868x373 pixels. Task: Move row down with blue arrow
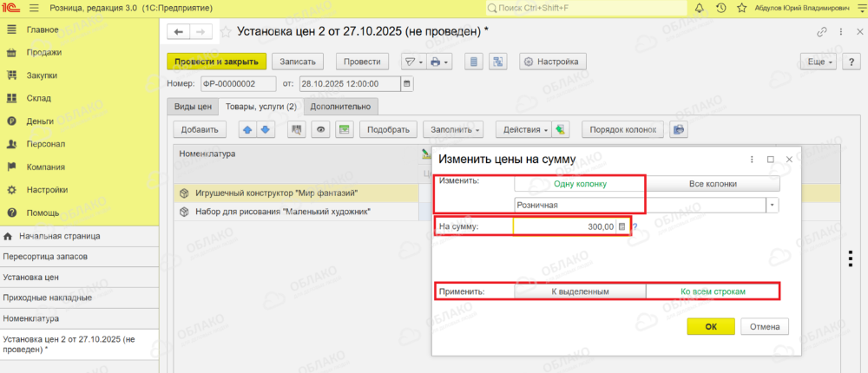coord(265,129)
